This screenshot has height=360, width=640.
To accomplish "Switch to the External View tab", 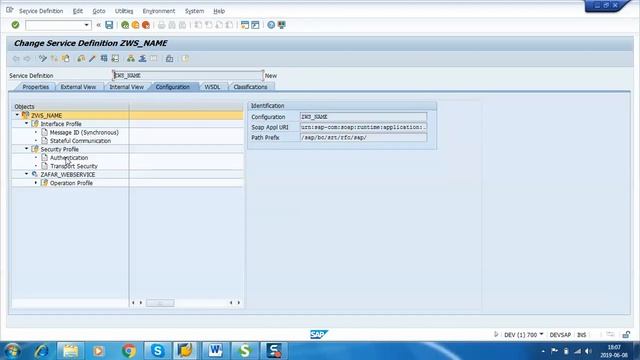I will point(78,87).
